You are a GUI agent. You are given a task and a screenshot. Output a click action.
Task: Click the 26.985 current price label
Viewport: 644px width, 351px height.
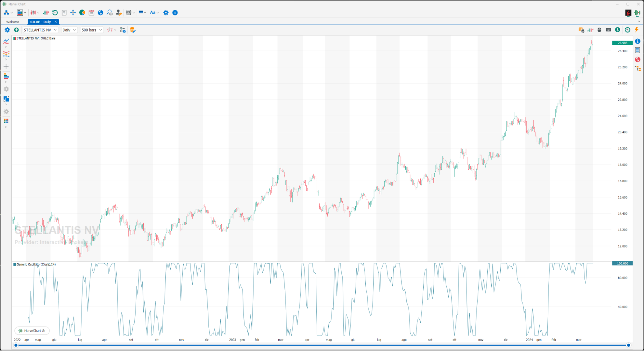(x=622, y=43)
